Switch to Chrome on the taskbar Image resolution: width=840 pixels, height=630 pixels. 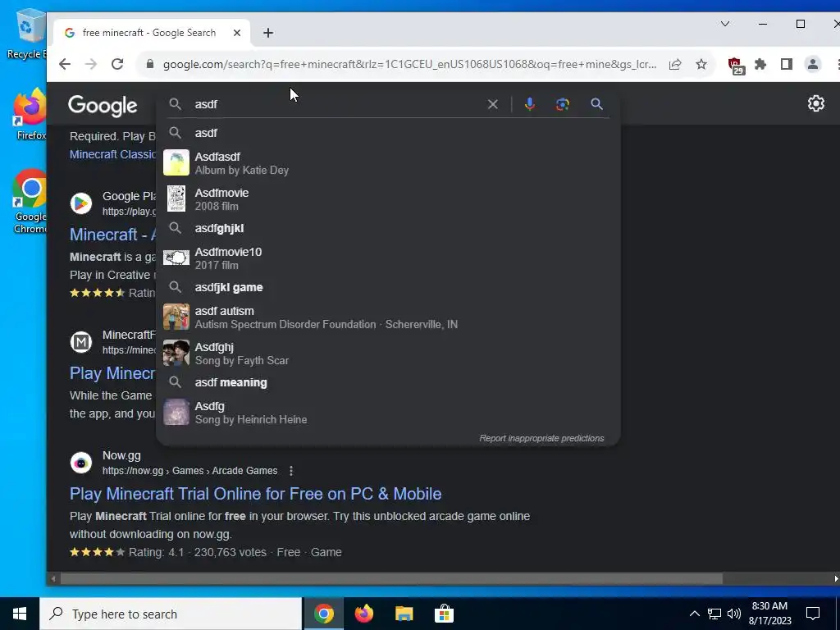(x=323, y=614)
